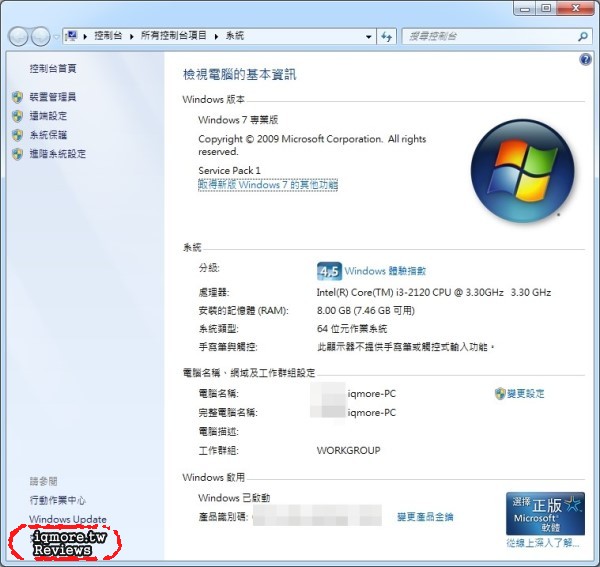This screenshot has width=600, height=567.
Task: Open 系統保護 from sidebar
Action: [x=48, y=135]
